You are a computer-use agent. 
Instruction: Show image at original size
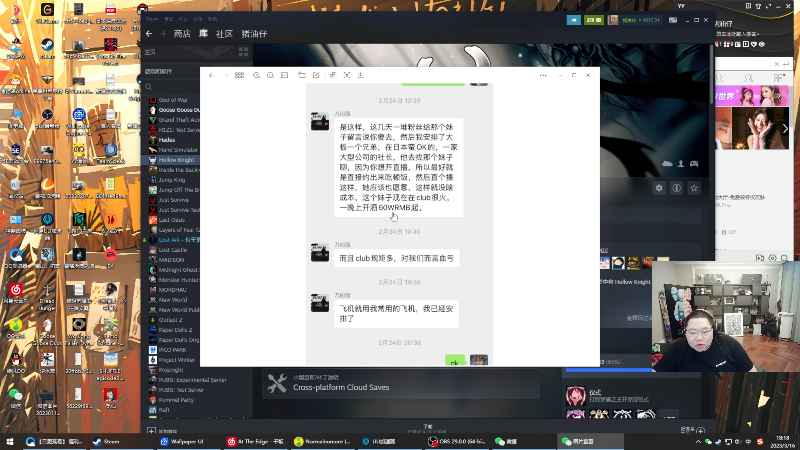(285, 75)
